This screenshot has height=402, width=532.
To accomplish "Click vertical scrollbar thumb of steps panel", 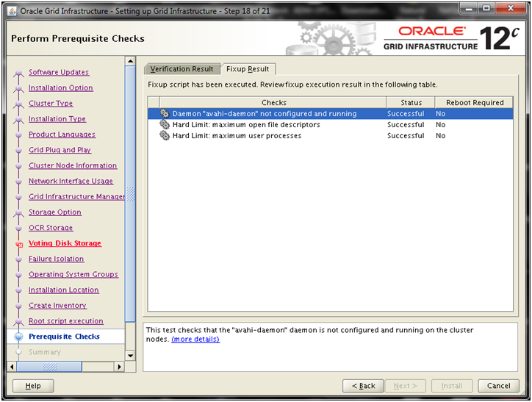I will 130,194.
